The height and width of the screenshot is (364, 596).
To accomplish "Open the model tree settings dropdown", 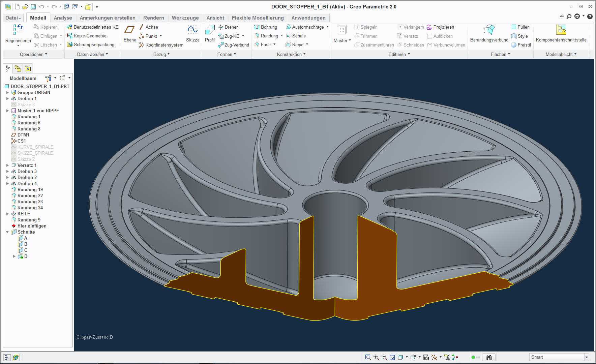I will (x=55, y=78).
